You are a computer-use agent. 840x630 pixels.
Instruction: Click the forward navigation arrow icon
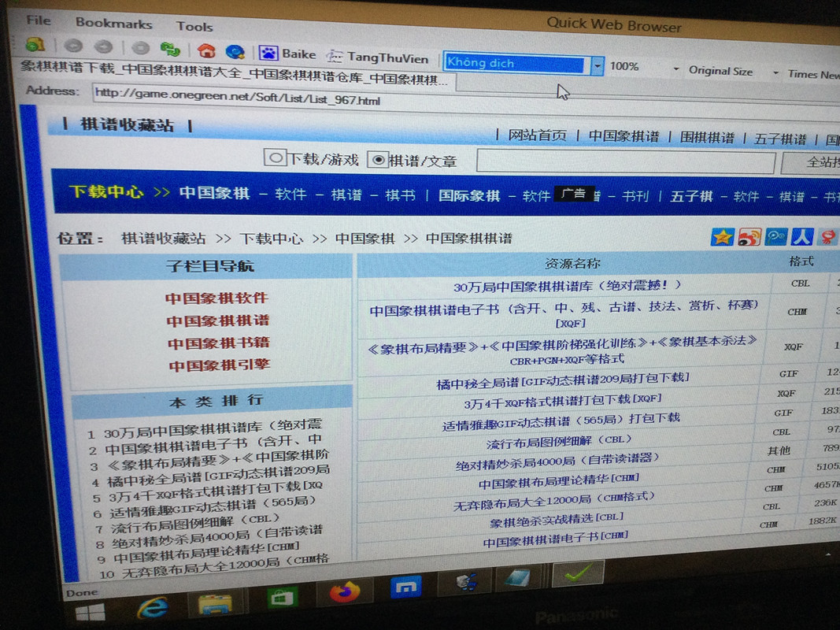coord(103,47)
